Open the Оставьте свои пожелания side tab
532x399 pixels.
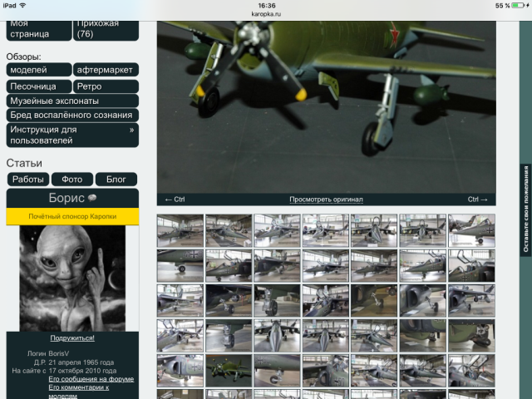click(525, 209)
